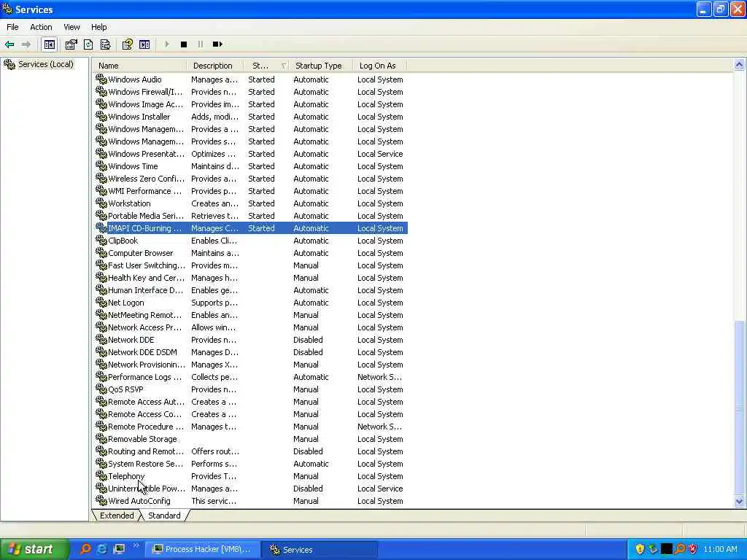
Task: Switch to the Standard tab
Action: [x=164, y=516]
